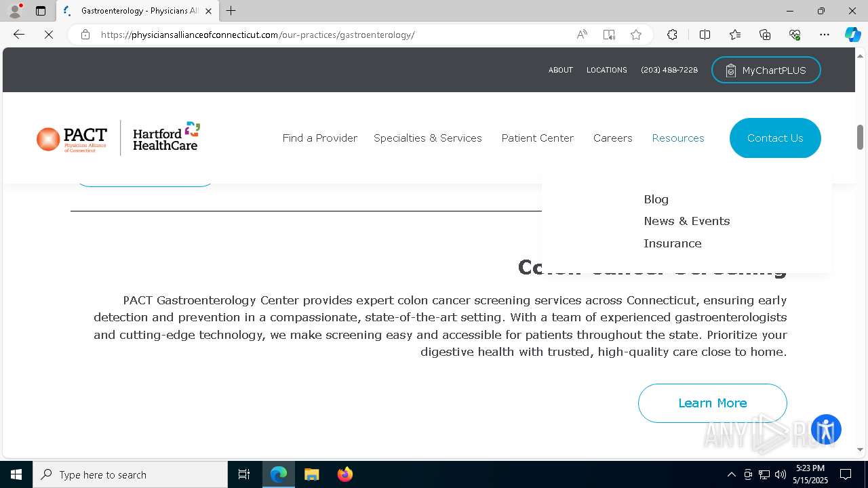868x488 pixels.
Task: Click the PACT Physicians Alliance logo
Action: (x=72, y=138)
